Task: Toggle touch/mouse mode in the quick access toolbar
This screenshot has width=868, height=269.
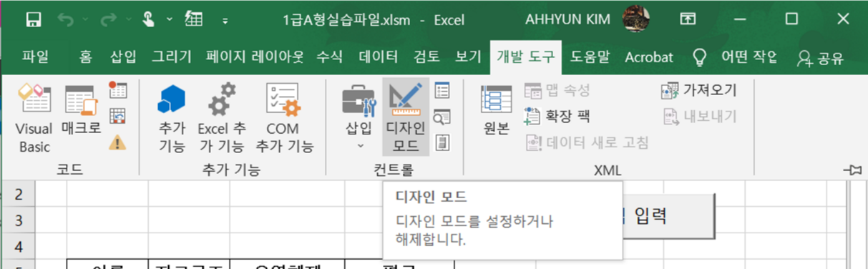Action: (148, 20)
